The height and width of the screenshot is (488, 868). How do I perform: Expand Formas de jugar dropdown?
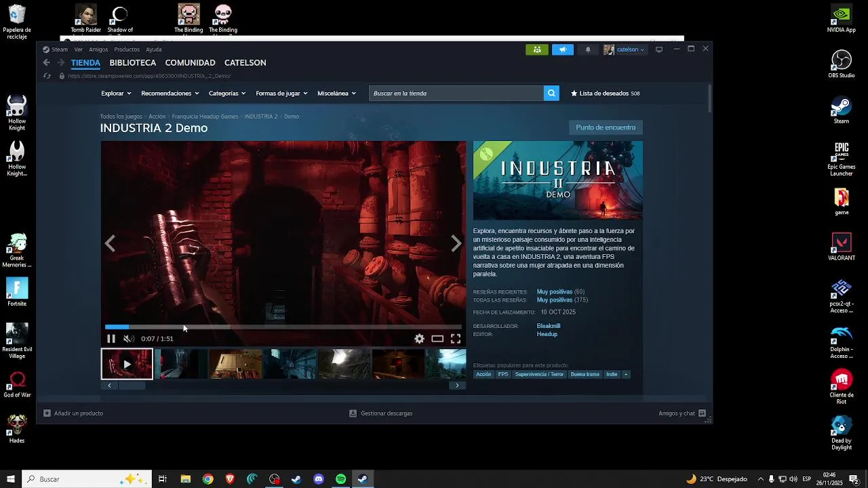(x=281, y=94)
